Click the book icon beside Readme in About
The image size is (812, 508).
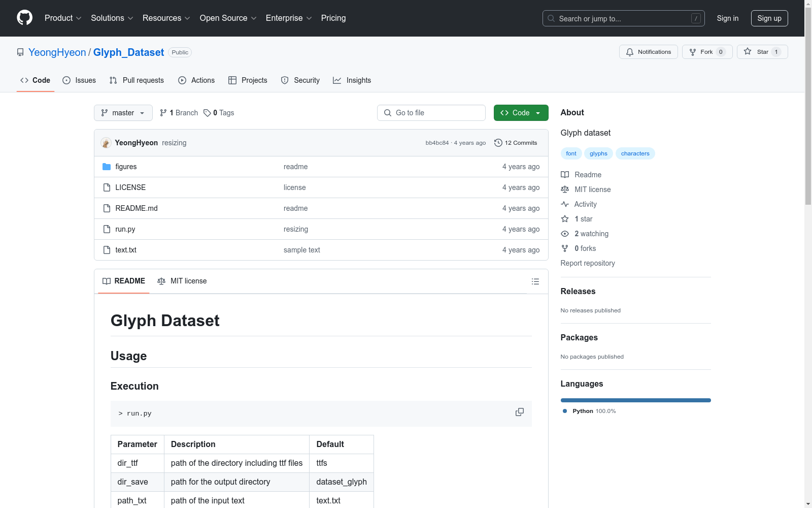[x=565, y=175]
